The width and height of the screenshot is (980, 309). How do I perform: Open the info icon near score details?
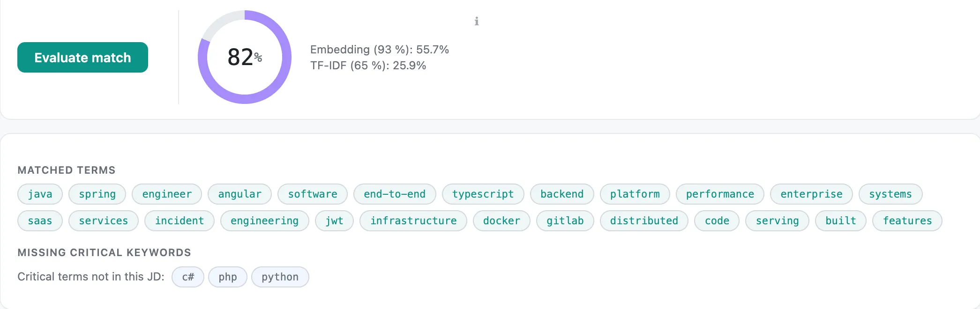[477, 21]
